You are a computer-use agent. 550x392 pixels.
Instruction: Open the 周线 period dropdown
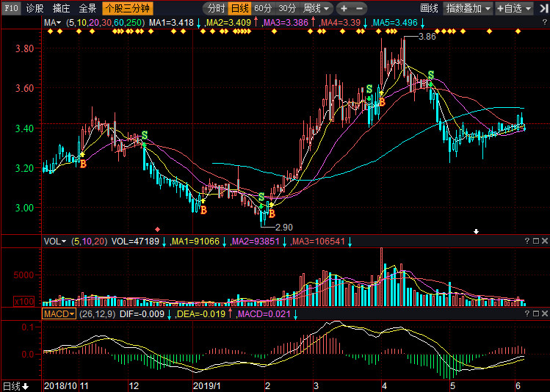317,9
